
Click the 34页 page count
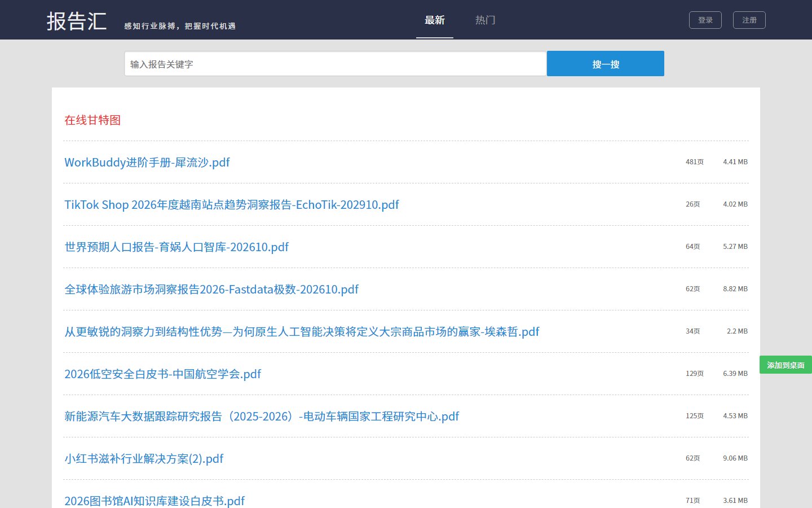693,331
